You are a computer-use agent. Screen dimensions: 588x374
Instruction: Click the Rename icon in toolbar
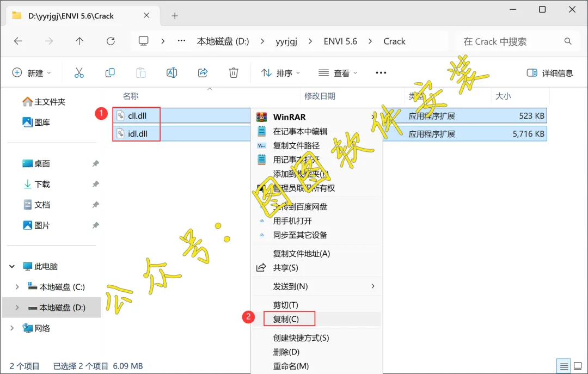(x=171, y=73)
